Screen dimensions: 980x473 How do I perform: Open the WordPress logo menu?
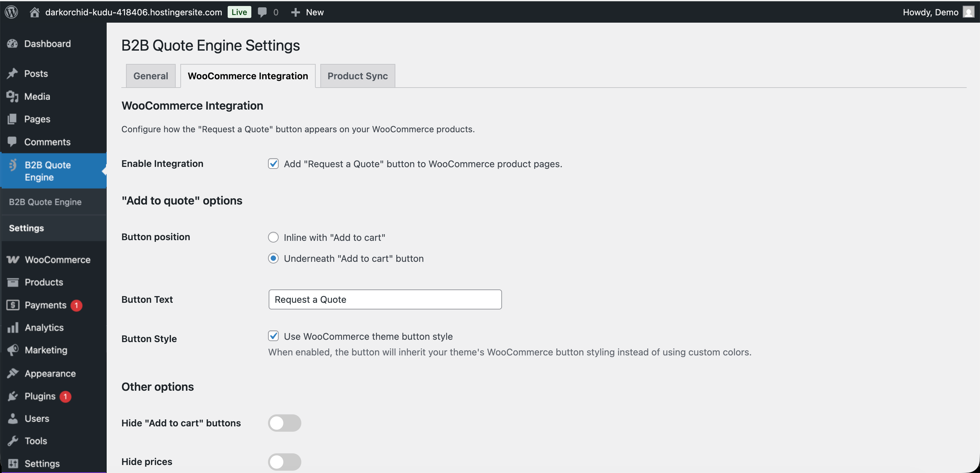11,12
